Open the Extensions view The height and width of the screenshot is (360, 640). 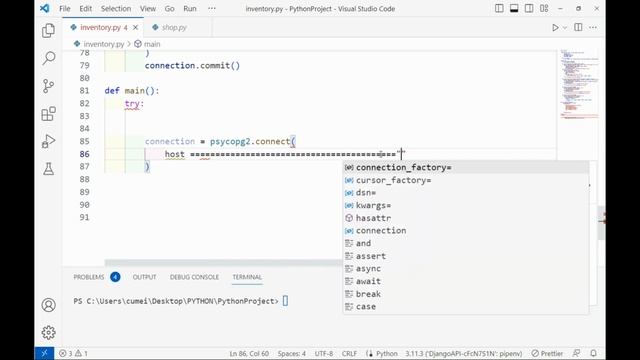tap(48, 114)
